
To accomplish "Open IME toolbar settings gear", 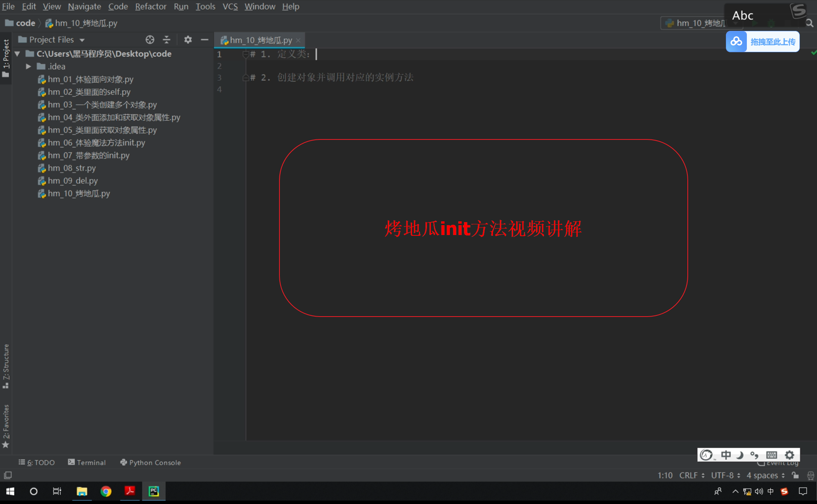I will (790, 455).
